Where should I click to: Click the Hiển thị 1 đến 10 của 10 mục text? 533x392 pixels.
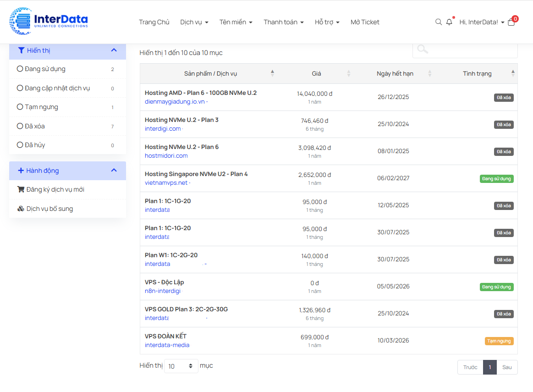(181, 53)
